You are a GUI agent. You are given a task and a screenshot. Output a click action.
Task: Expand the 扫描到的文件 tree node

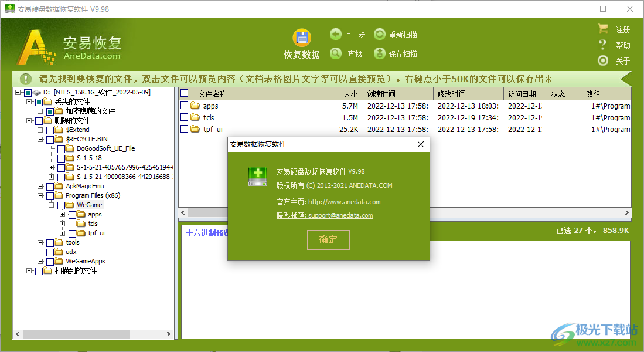coord(29,270)
